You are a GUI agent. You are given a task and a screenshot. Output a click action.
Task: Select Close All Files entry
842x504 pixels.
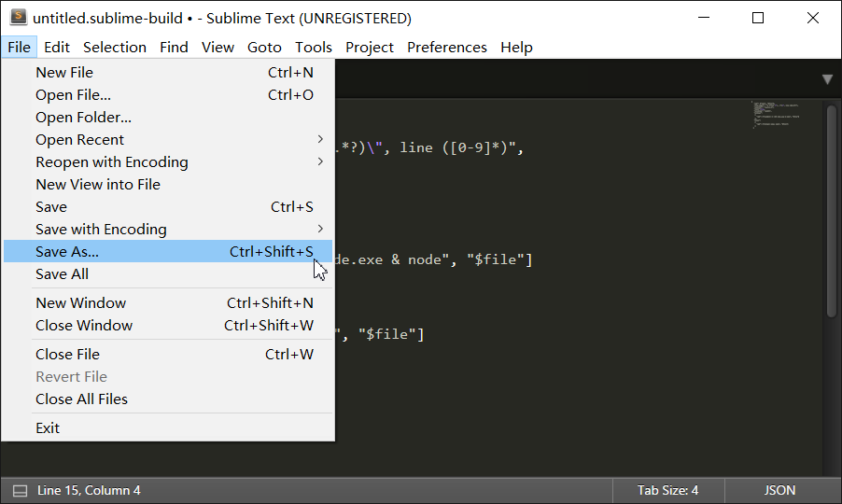point(168,399)
